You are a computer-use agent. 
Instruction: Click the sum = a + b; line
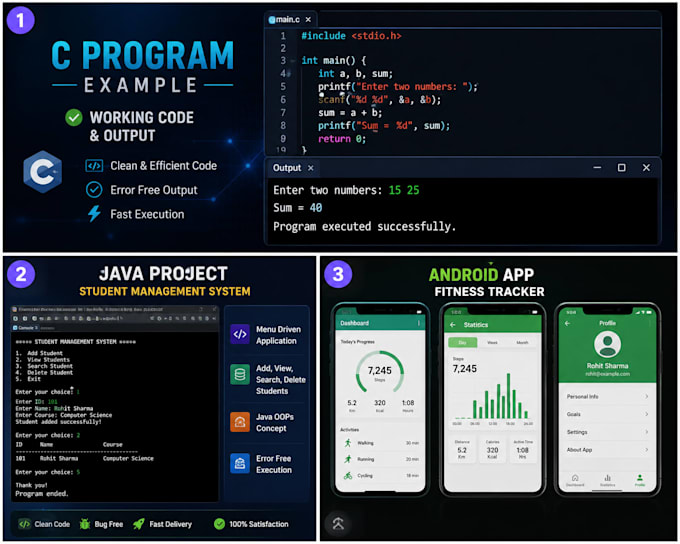point(350,113)
